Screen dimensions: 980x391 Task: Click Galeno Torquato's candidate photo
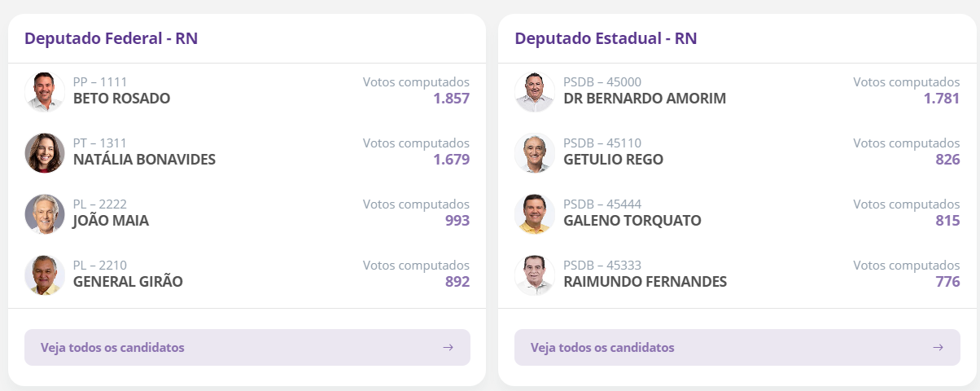pos(535,213)
